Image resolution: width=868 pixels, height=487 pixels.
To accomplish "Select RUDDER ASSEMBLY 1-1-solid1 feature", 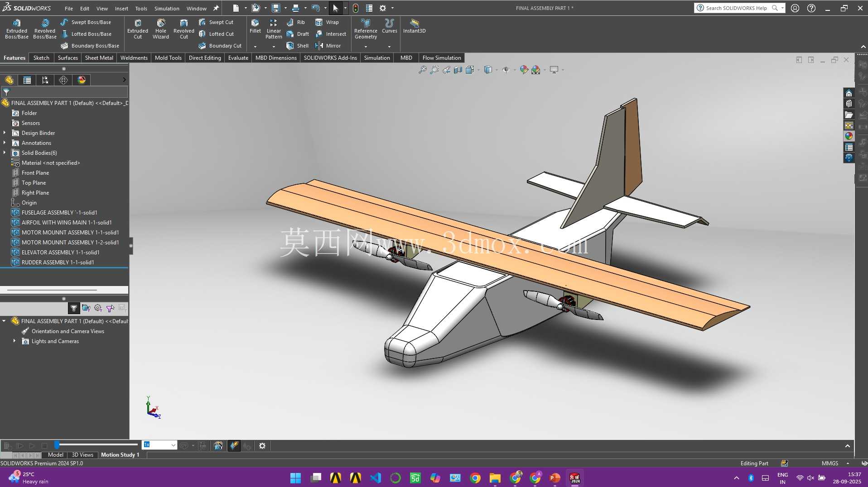I will click(58, 262).
